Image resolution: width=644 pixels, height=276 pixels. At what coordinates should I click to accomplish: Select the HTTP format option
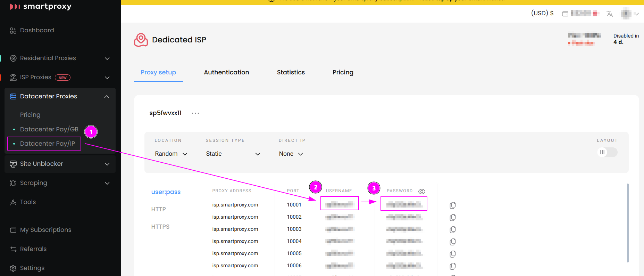[x=159, y=209]
